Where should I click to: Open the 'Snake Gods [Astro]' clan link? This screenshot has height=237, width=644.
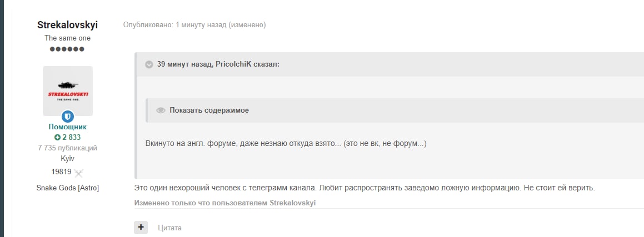(67, 188)
